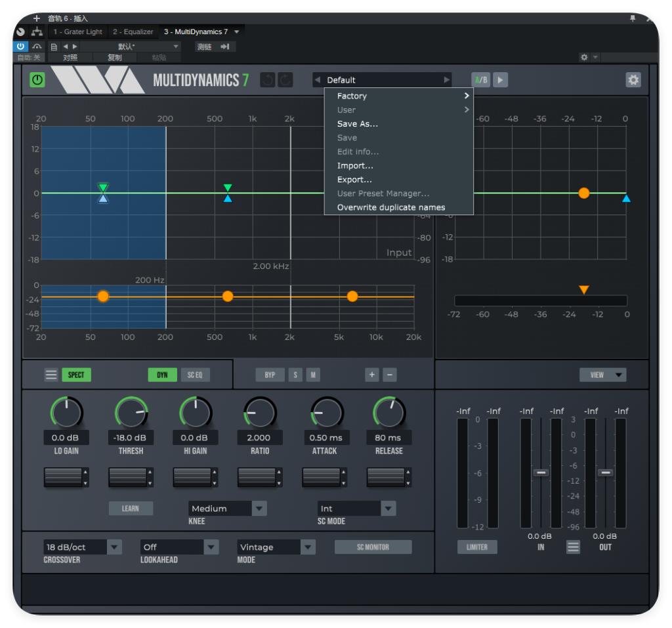Screen dimensions: 672x628
Task: Toggle the SPECT spectrum display button
Action: click(x=76, y=375)
